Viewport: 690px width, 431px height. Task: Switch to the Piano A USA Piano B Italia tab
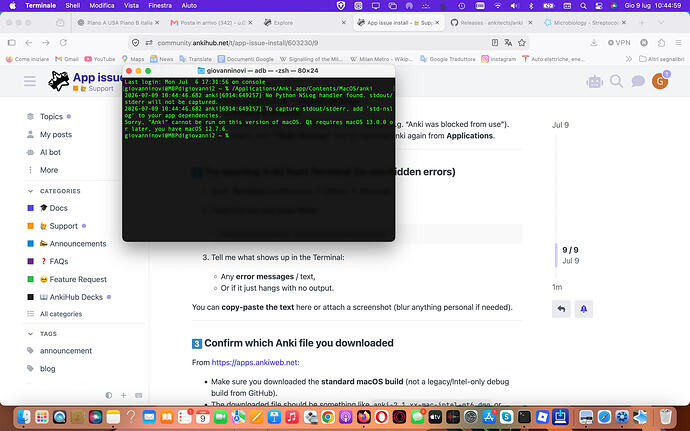[118, 22]
